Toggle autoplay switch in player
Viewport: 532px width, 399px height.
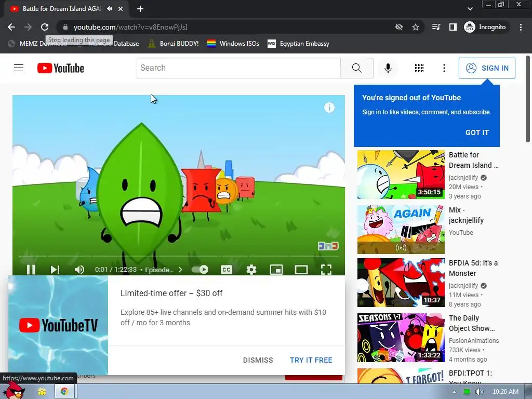coord(200,270)
